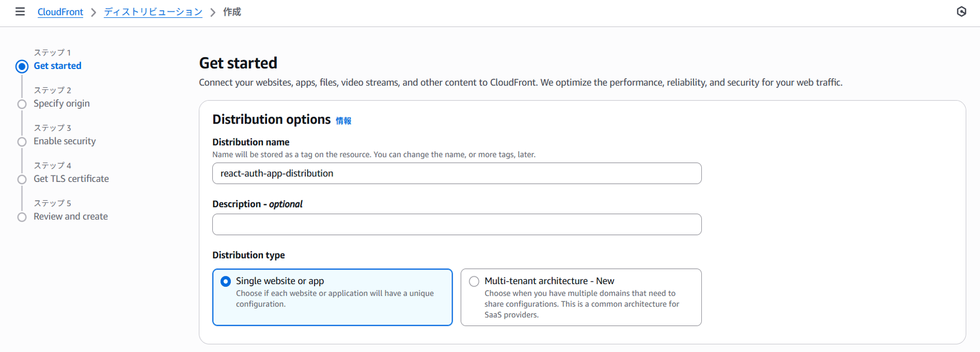Select the Enable security step
Image resolution: width=980 pixels, height=352 pixels.
tap(65, 142)
